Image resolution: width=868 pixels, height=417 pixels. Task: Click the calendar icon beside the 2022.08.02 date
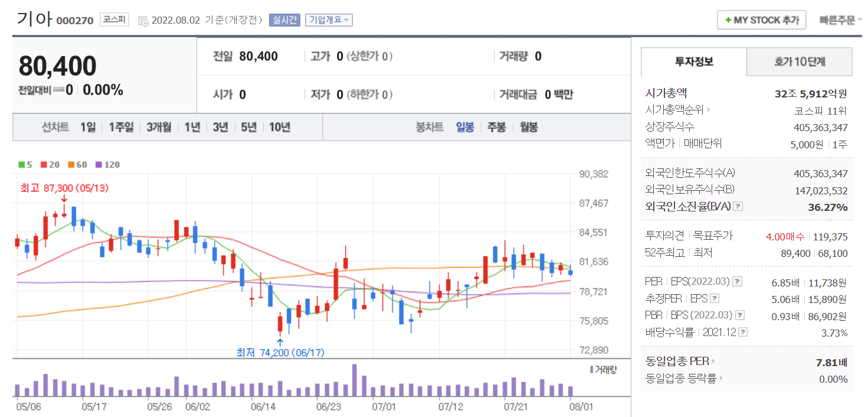pyautogui.click(x=143, y=21)
